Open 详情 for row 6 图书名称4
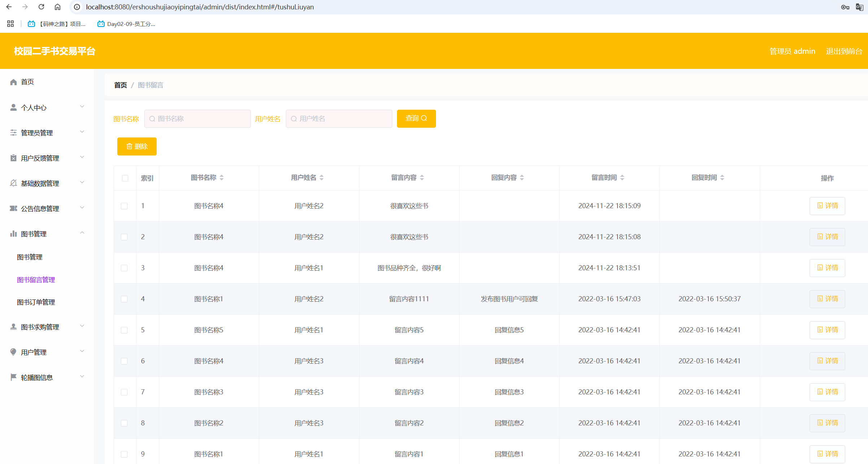 click(827, 361)
